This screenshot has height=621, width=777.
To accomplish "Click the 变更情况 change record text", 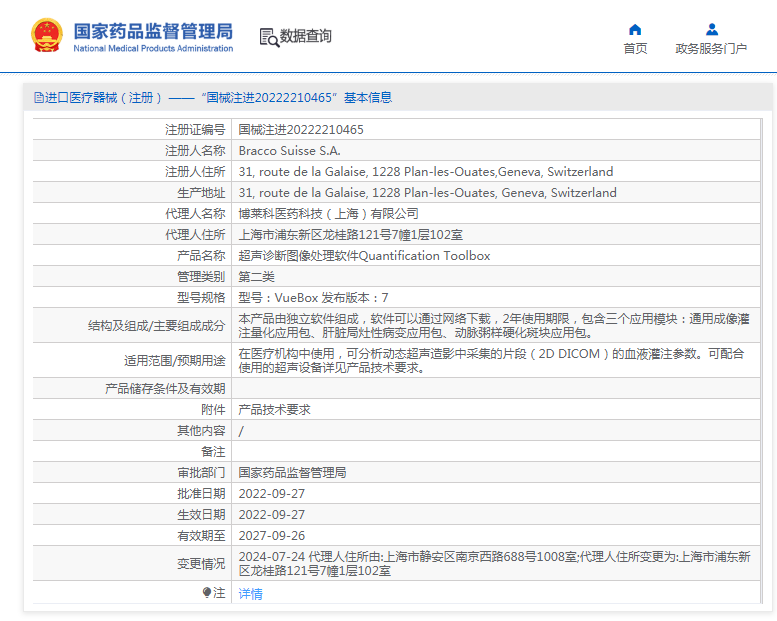I will (x=495, y=564).
